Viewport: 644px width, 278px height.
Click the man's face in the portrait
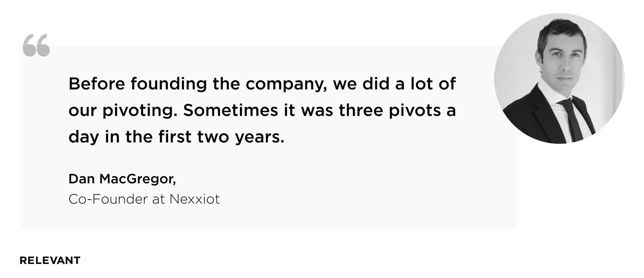pyautogui.click(x=563, y=61)
